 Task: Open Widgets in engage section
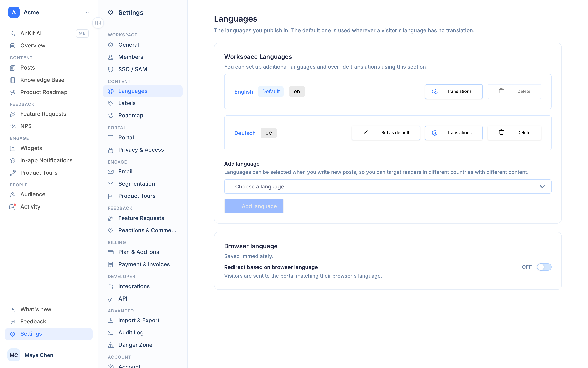pyautogui.click(x=49, y=148)
